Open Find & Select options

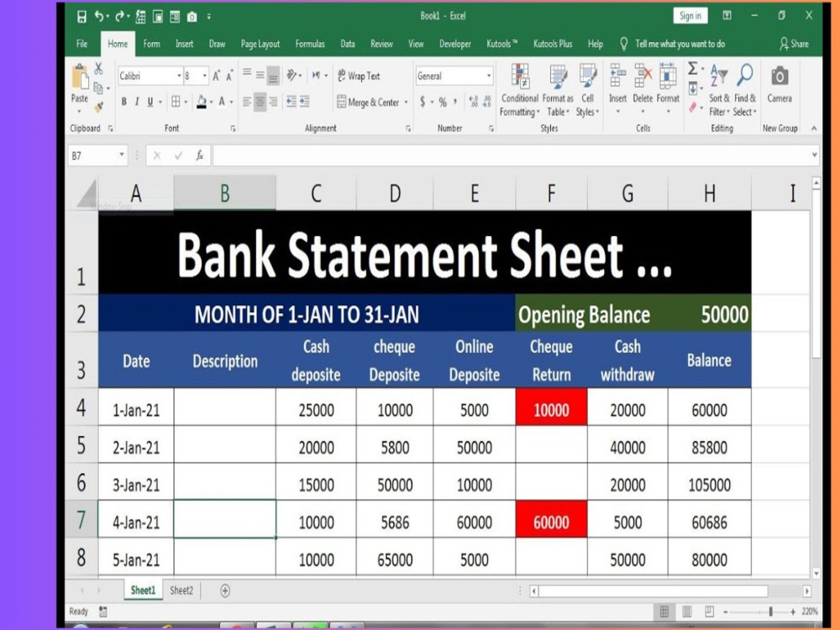745,90
